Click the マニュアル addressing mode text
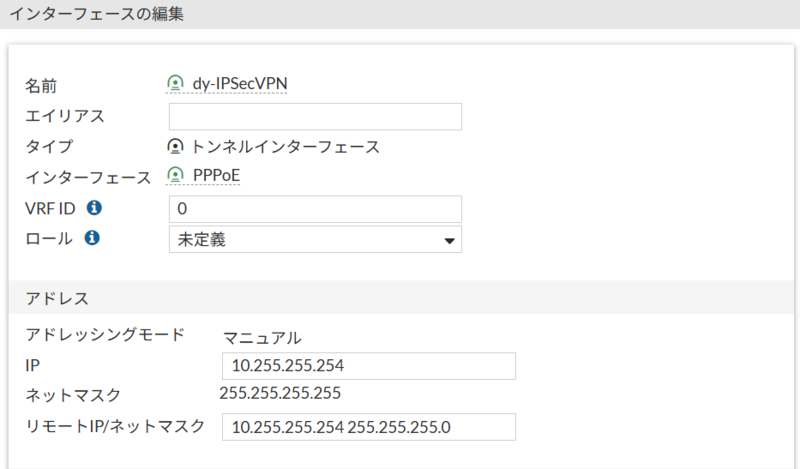The image size is (800, 469). point(262,338)
